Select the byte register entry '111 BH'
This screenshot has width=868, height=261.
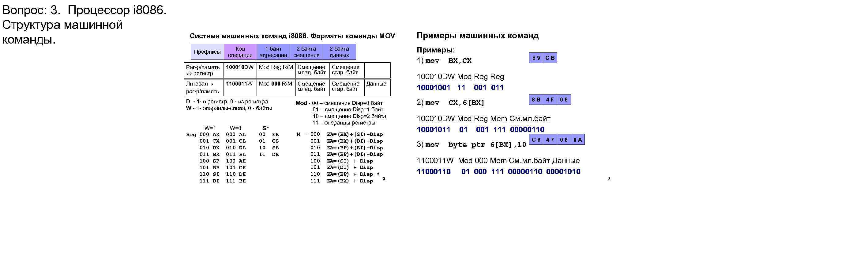[x=235, y=181]
